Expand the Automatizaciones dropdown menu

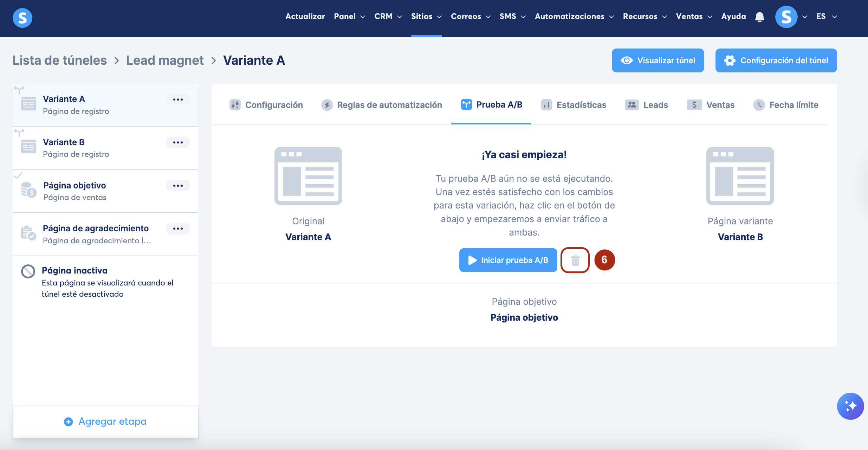574,17
